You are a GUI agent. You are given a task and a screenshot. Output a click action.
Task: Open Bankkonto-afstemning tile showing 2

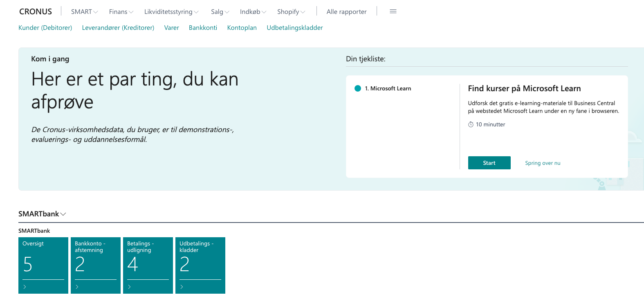[x=96, y=265]
